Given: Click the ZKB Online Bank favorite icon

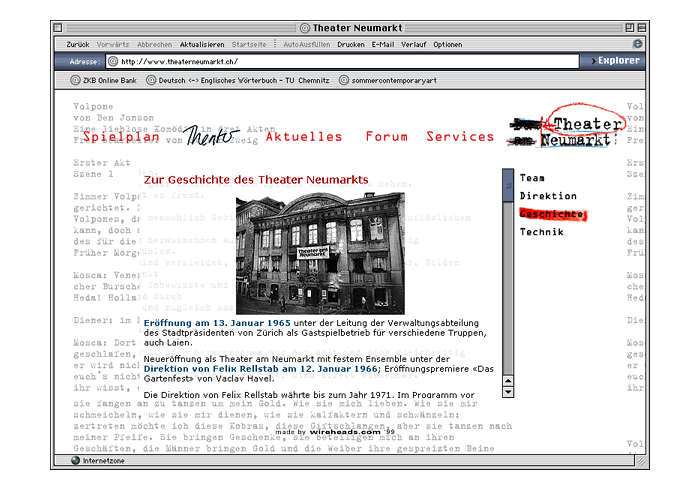Looking at the screenshot, I should (x=75, y=80).
